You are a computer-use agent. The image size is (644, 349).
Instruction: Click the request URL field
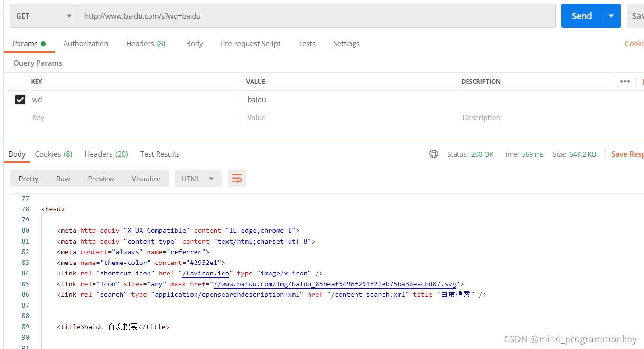pyautogui.click(x=317, y=16)
